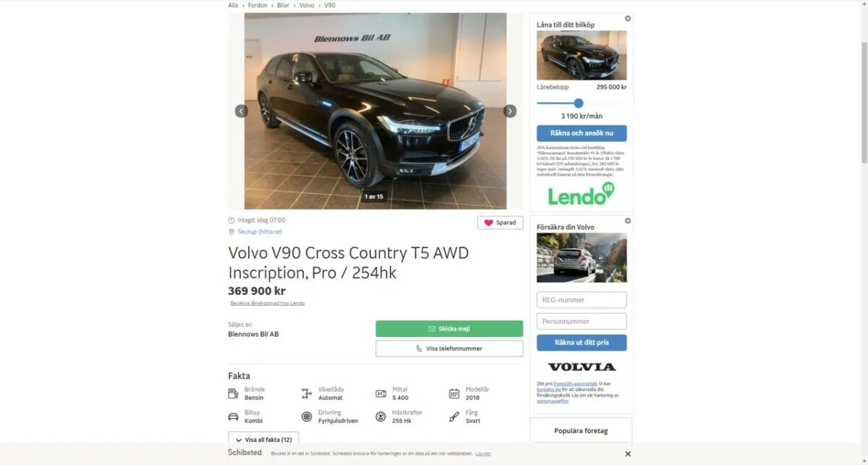Viewport: 868px width, 465px height.
Task: Show the seller's phone number
Action: point(449,349)
